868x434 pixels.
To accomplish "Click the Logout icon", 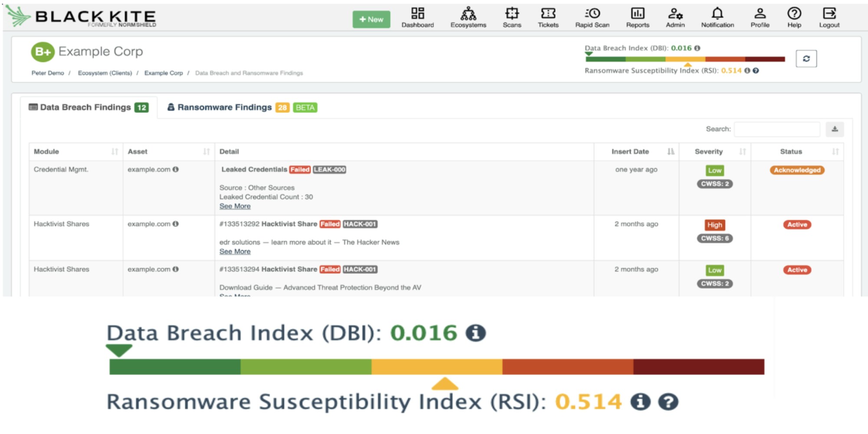I will (x=829, y=17).
